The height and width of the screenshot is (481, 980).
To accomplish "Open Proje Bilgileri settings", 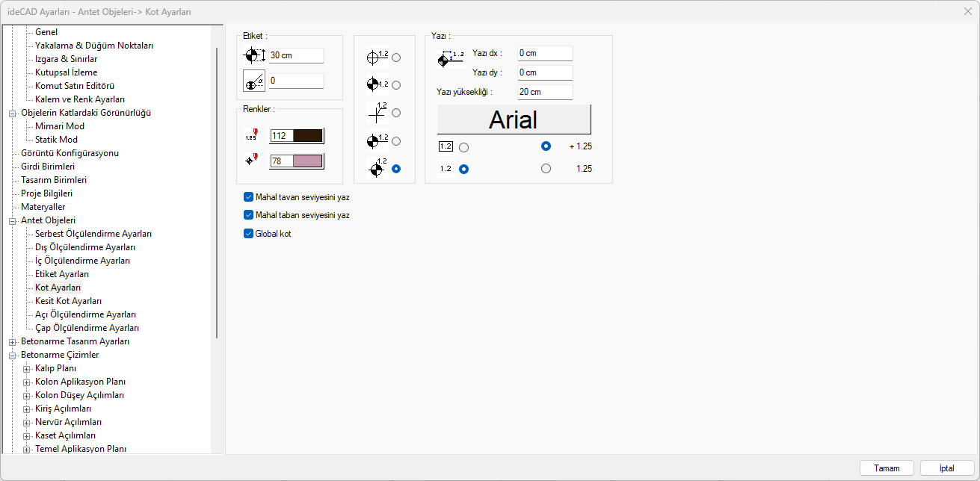I will click(x=46, y=193).
